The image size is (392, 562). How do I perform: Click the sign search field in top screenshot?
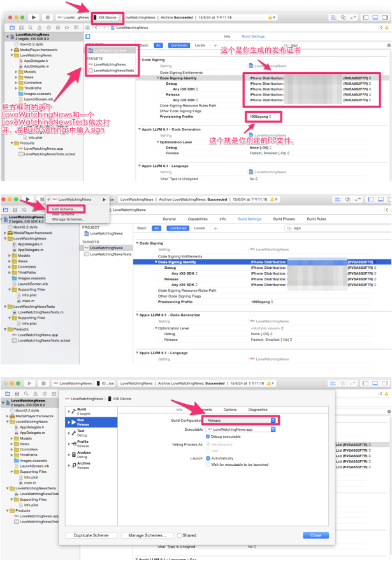click(337, 45)
